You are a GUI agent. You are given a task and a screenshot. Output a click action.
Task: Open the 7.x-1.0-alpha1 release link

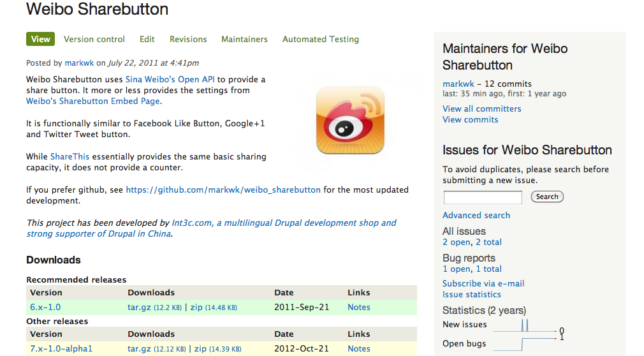point(61,348)
